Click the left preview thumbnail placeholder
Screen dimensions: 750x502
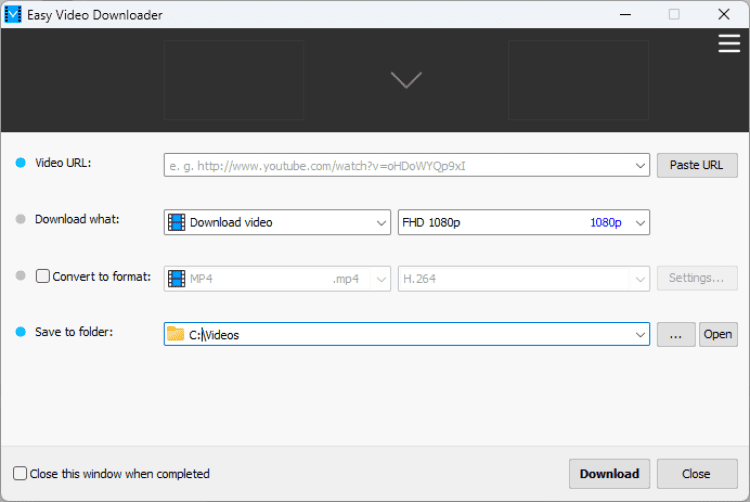[x=234, y=80]
